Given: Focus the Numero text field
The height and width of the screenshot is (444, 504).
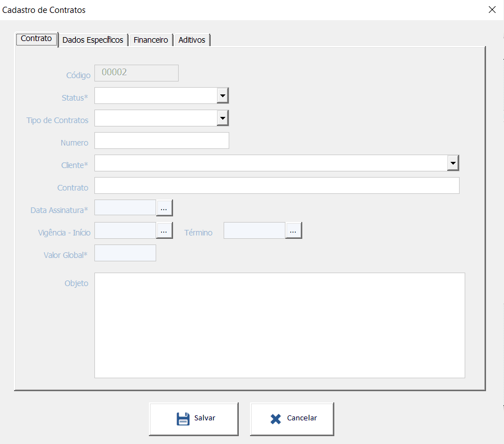Looking at the screenshot, I should pos(162,141).
